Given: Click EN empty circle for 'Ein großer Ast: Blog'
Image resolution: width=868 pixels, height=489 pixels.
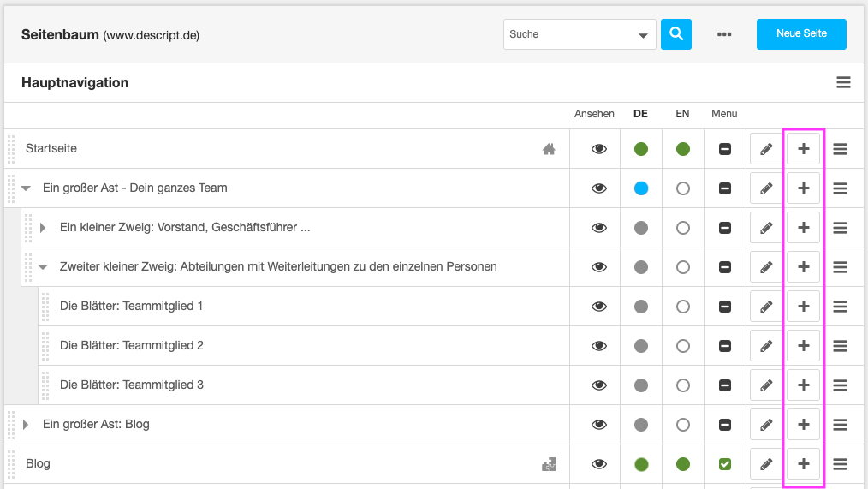Looking at the screenshot, I should click(x=682, y=425).
